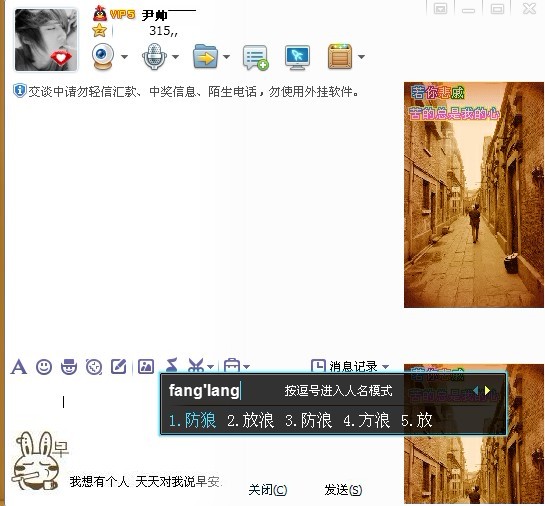Image resolution: width=545 pixels, height=506 pixels.
Task: Click the briefcase tools icon
Action: tap(232, 366)
